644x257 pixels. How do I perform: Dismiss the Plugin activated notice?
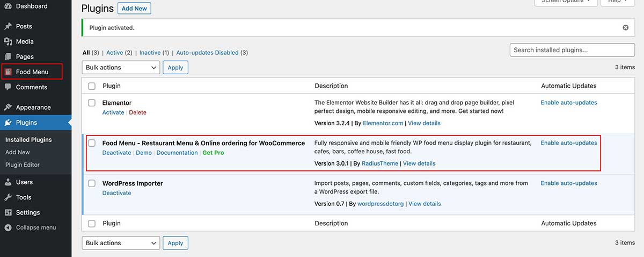[625, 27]
